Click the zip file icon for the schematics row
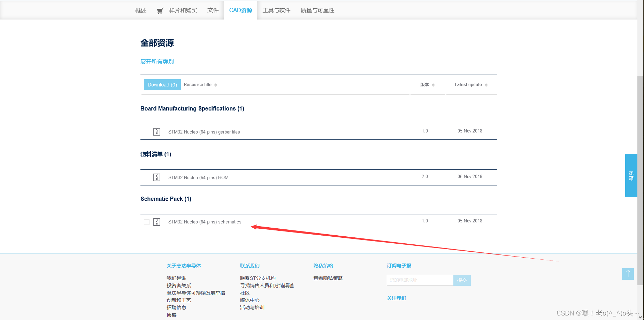This screenshot has width=644, height=320. pyautogui.click(x=157, y=222)
